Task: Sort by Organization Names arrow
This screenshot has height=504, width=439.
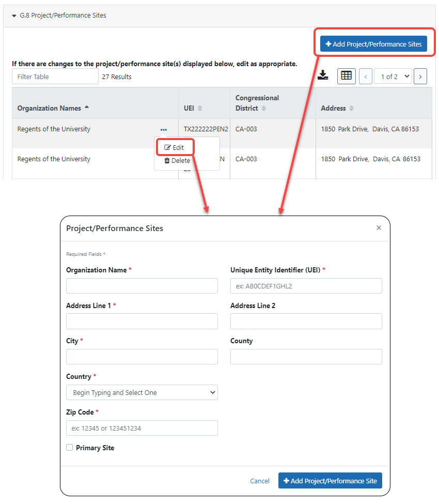Action: 87,108
